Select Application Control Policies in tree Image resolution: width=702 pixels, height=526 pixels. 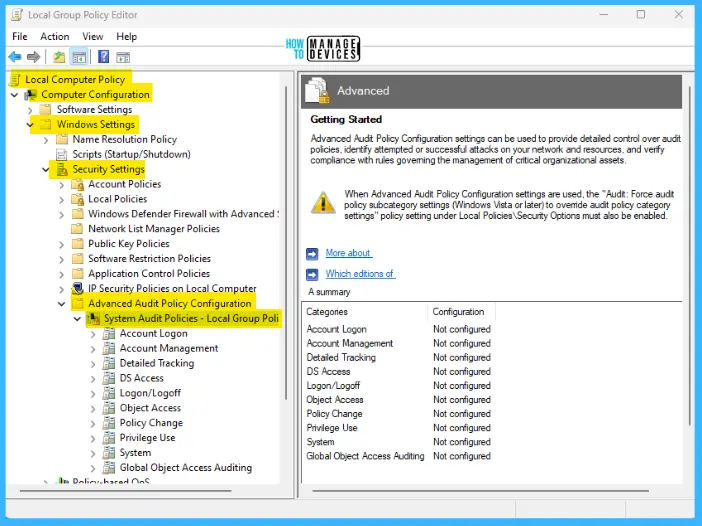149,274
